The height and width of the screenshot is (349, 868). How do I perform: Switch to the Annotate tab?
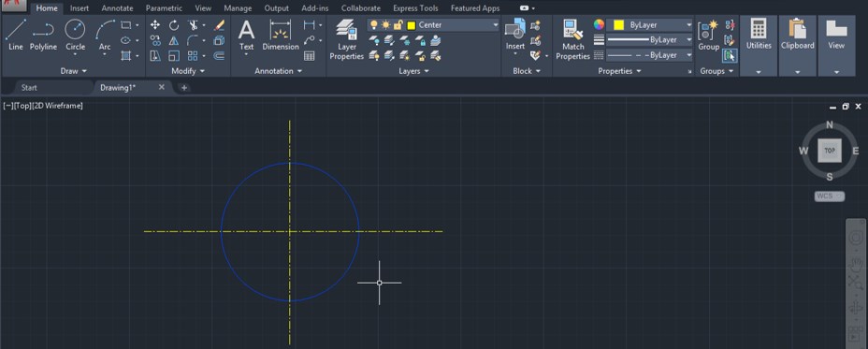coord(117,8)
